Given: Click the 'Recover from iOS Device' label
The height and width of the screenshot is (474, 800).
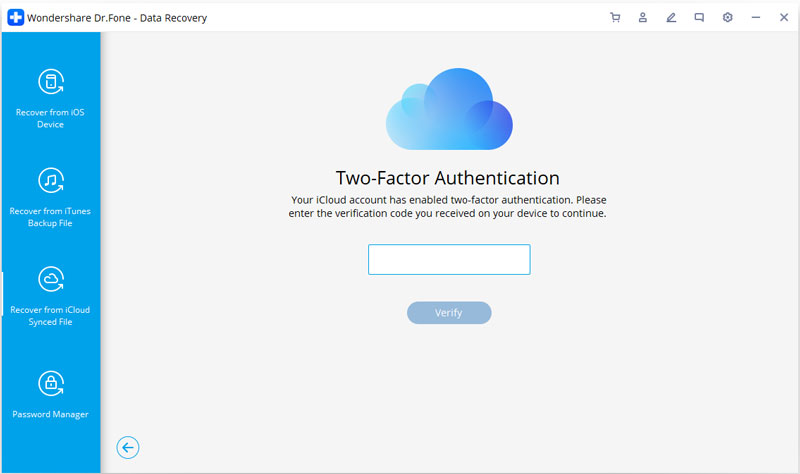Looking at the screenshot, I should click(50, 118).
